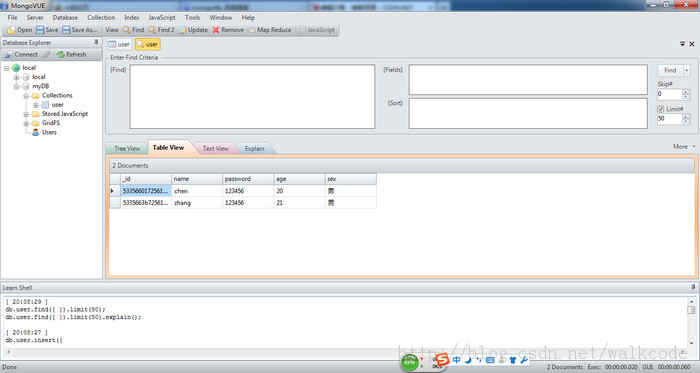Click the Connect icon in Database Explorer

pos(8,54)
